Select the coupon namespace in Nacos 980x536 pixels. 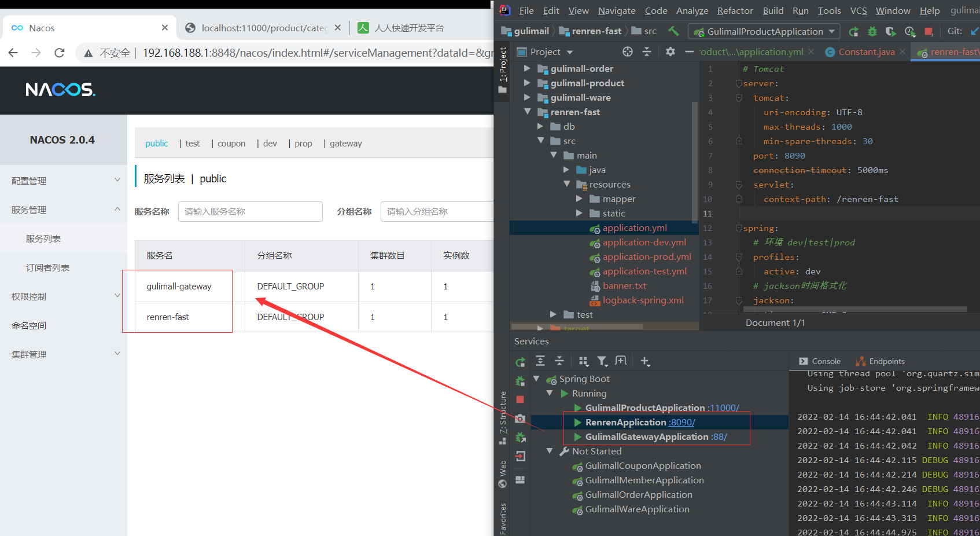[x=231, y=144]
